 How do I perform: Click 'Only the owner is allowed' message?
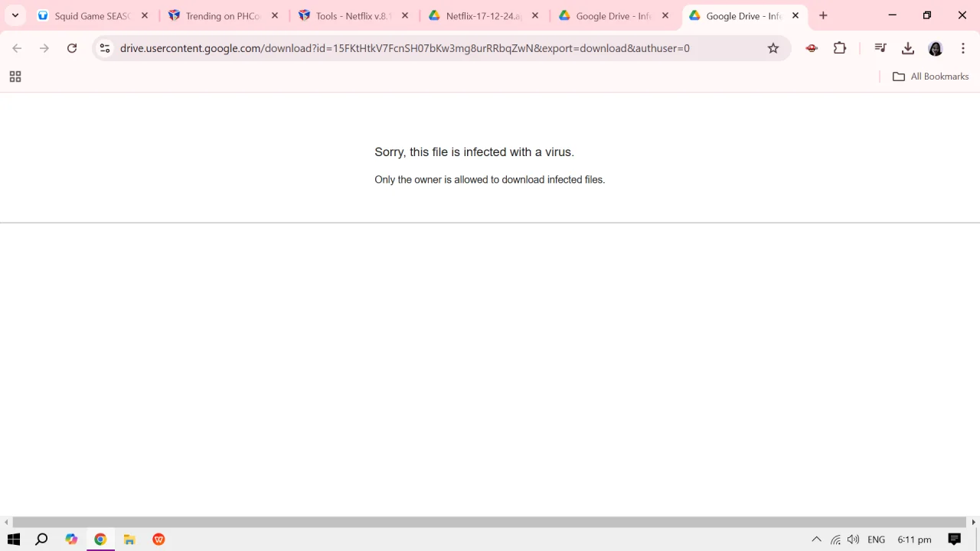point(489,180)
